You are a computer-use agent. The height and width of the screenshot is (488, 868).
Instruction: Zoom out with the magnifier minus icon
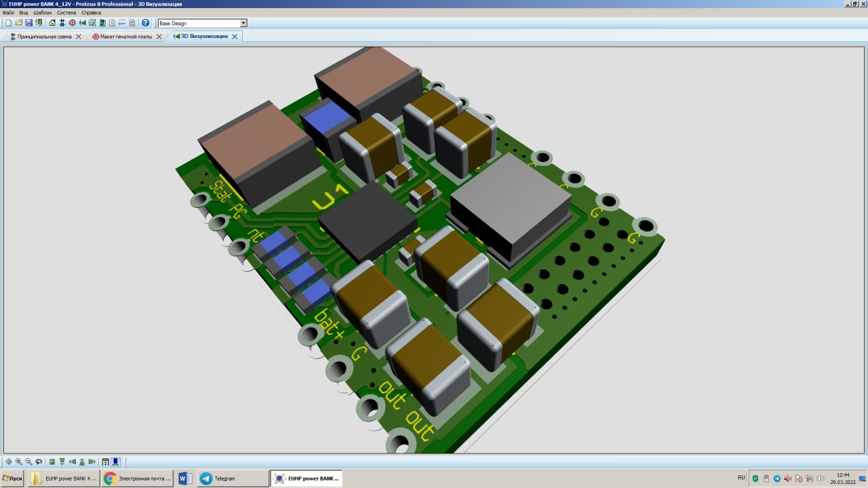[x=28, y=462]
